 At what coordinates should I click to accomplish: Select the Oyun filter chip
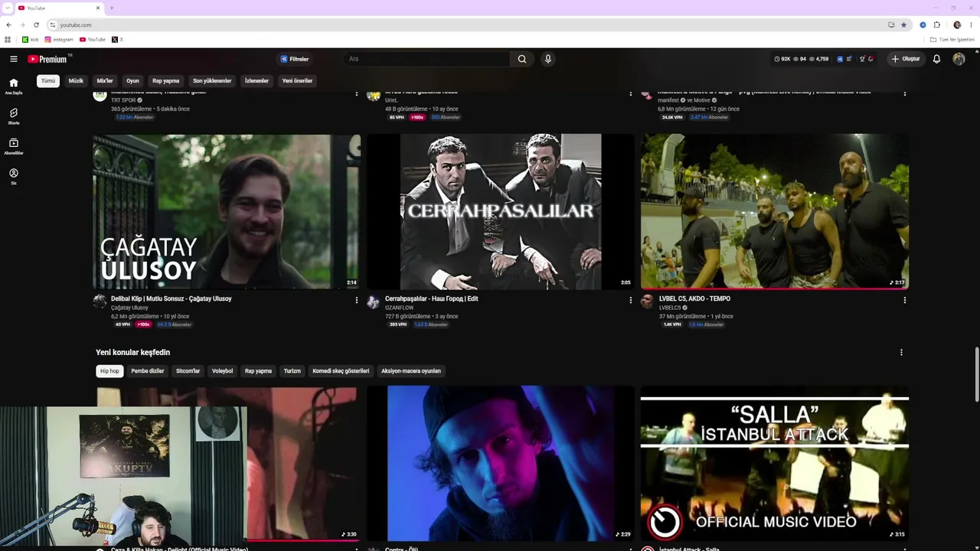click(133, 81)
